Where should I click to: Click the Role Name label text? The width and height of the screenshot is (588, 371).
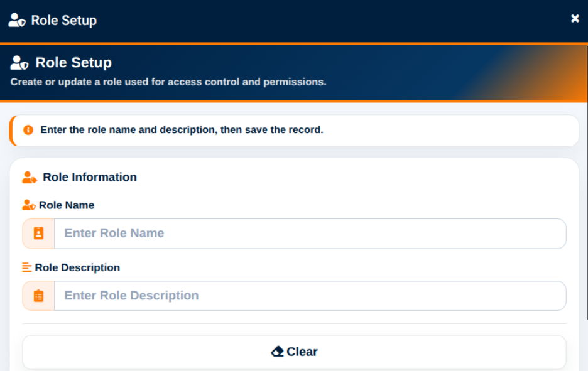67,205
